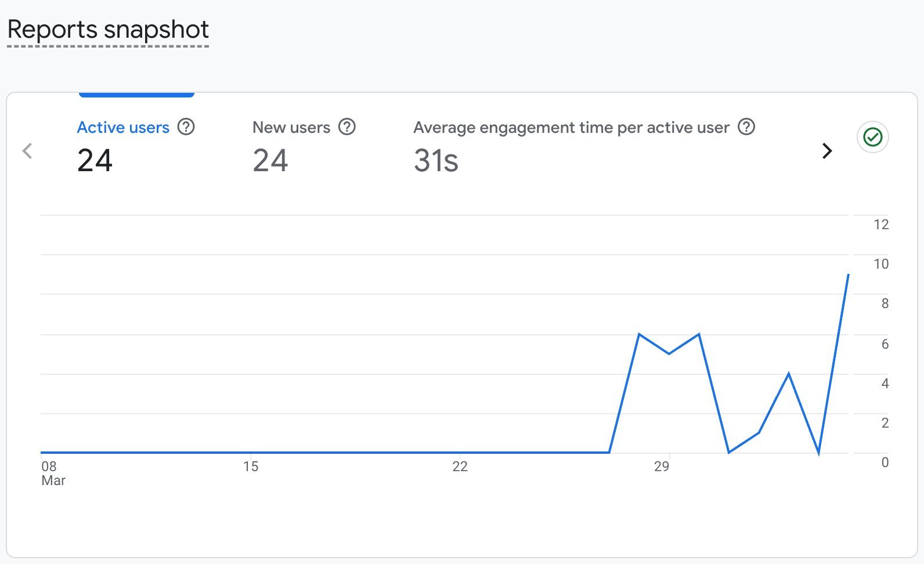Click the 22 date axis label
Viewport: 924px width, 564px height.
[460, 467]
